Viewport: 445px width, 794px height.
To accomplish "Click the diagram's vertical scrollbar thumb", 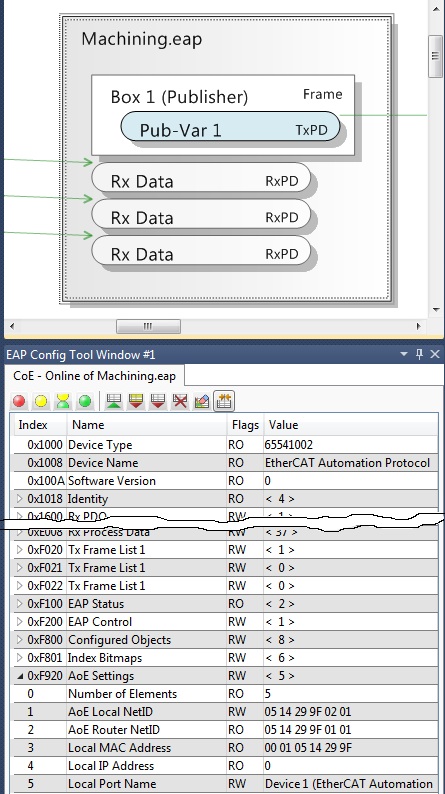I will tap(435, 56).
